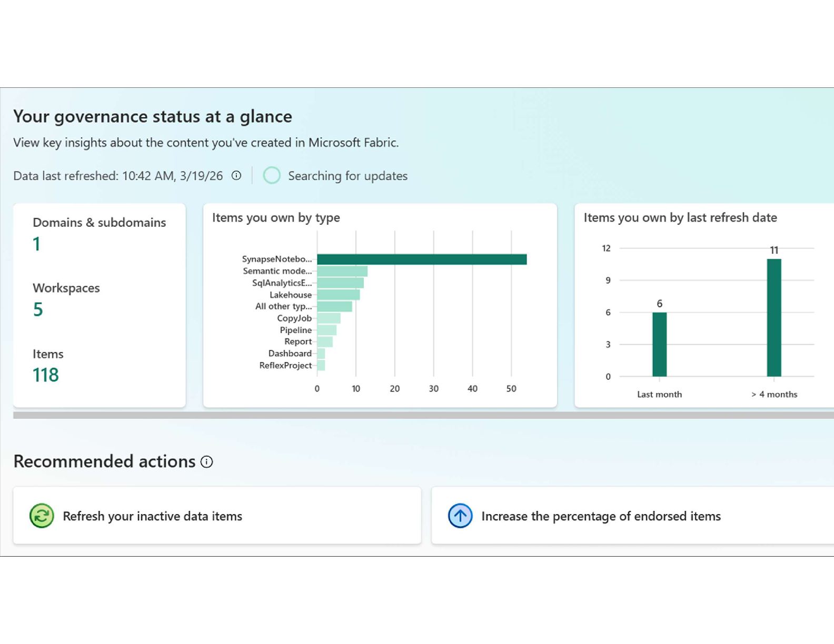Select the Last month bar showing 6
This screenshot has width=834, height=644.
coord(660,345)
